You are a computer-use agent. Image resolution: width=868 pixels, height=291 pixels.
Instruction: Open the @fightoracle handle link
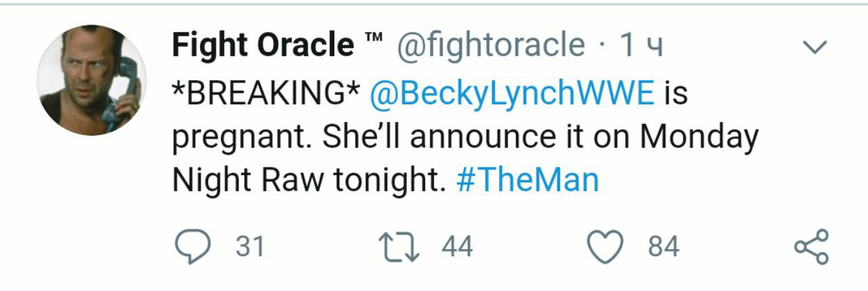tap(490, 45)
